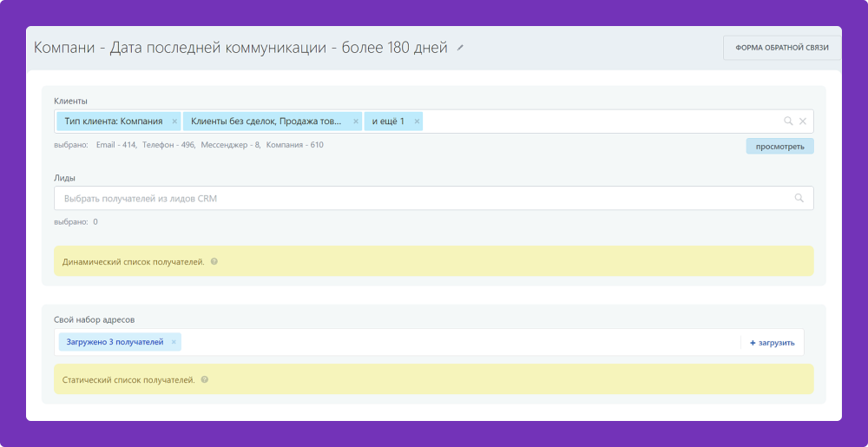This screenshot has height=447, width=868.
Task: Click the 'Клиенты' label
Action: click(70, 101)
